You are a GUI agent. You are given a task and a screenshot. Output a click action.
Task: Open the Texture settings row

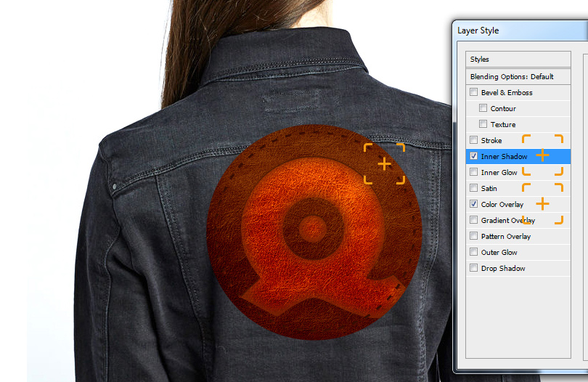coord(518,124)
